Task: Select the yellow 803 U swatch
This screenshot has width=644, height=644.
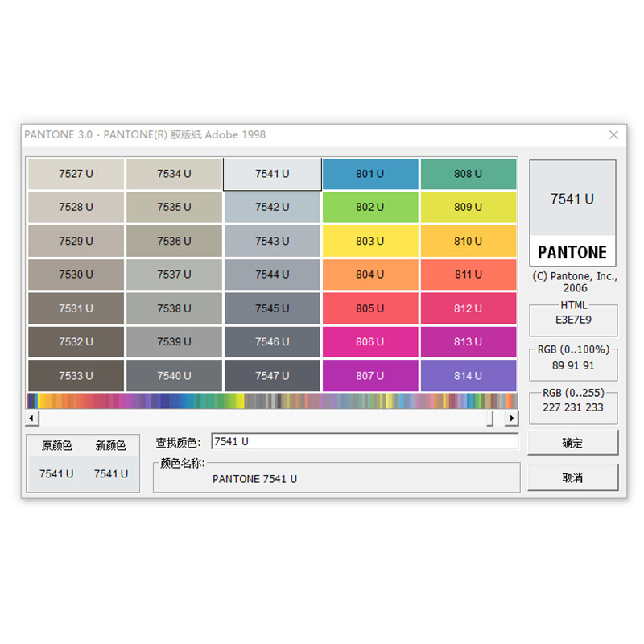Action: point(370,241)
